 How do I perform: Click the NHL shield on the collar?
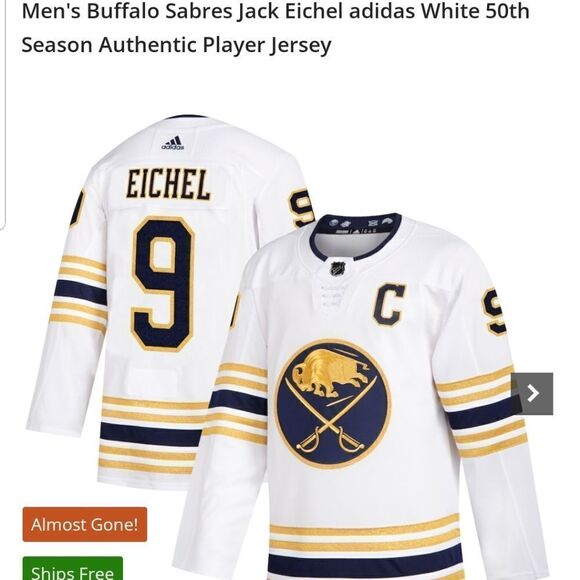338,268
